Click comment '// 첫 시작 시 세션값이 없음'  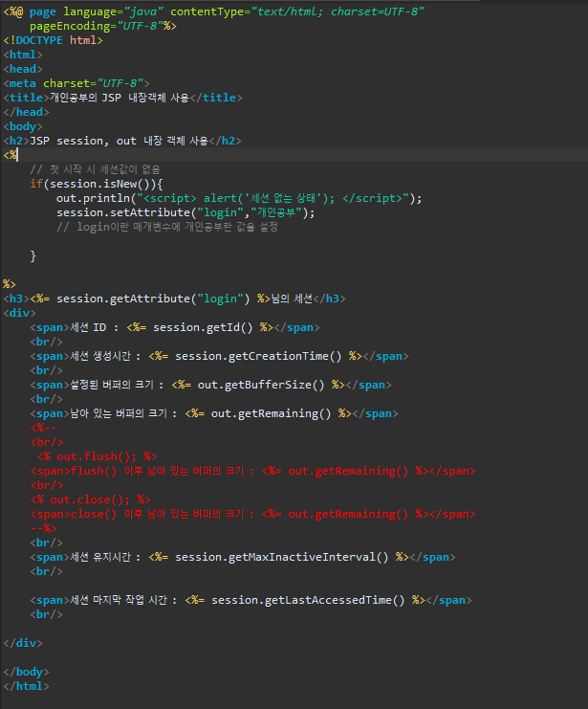(x=95, y=169)
